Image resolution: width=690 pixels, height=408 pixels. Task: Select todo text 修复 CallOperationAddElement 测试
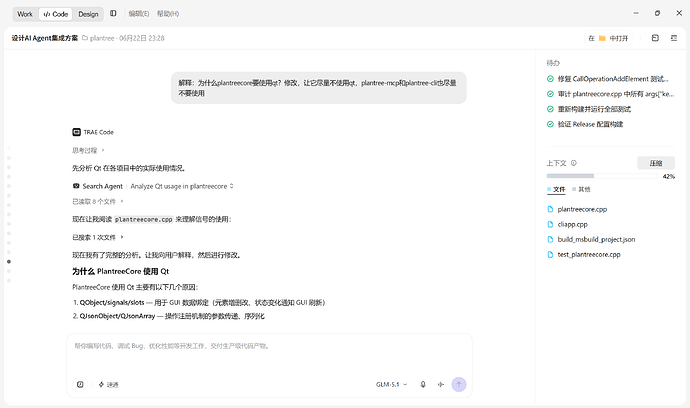(x=613, y=79)
